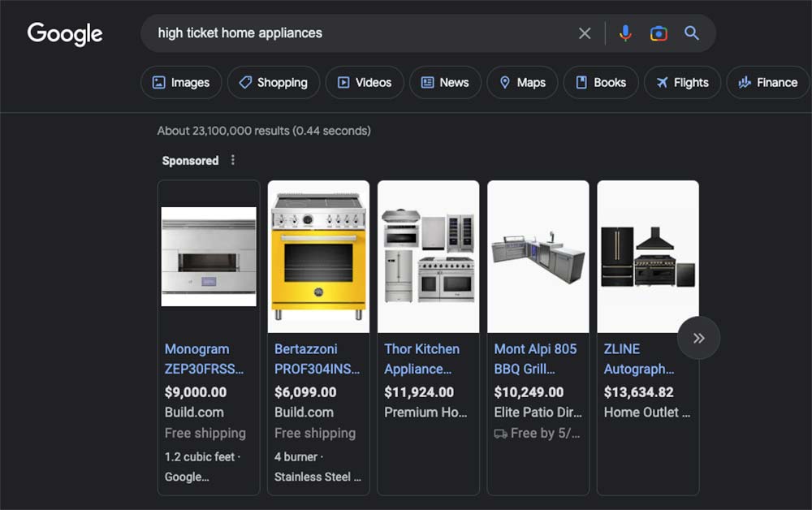Click the $9,000.00 price
This screenshot has height=510, width=812.
(196, 392)
